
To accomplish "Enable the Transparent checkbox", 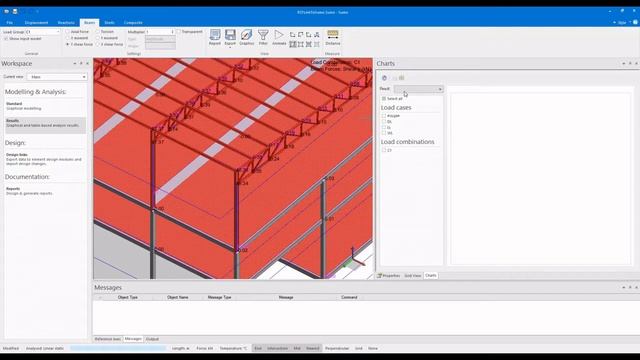I will tap(179, 31).
